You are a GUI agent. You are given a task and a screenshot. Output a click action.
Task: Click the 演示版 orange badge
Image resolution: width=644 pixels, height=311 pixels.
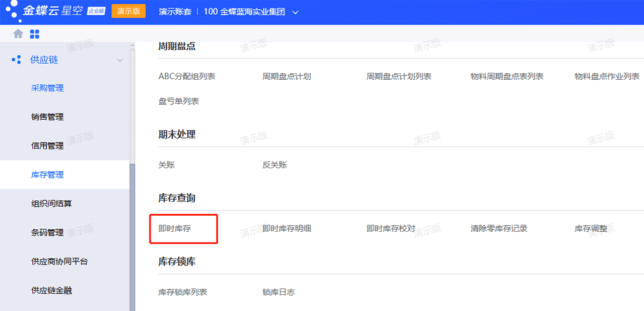point(128,12)
